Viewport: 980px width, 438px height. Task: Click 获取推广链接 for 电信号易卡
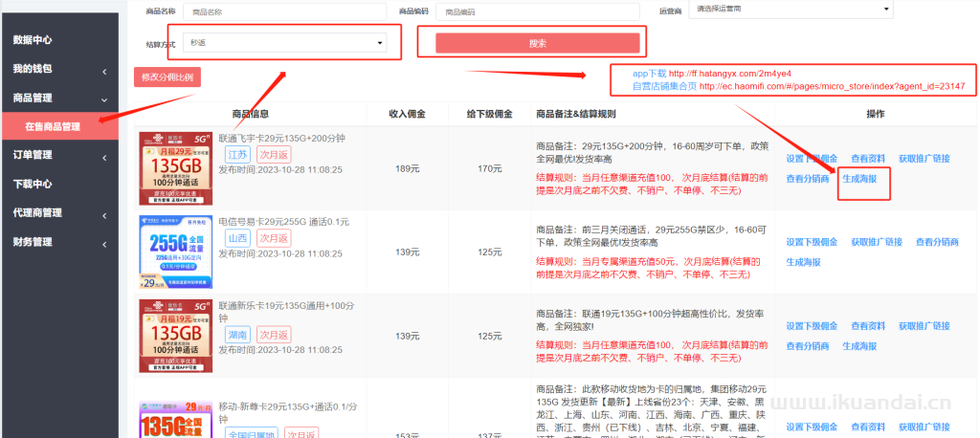877,243
